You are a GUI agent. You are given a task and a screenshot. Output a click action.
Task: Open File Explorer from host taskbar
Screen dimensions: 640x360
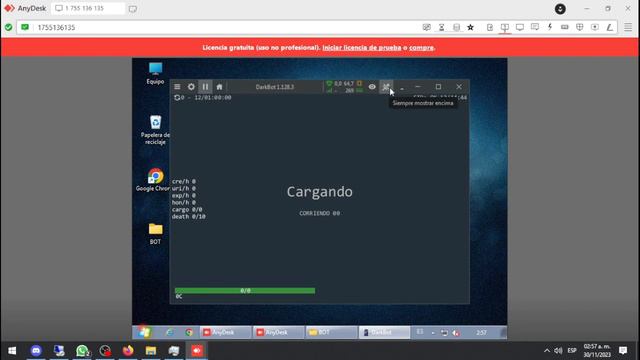(151, 351)
